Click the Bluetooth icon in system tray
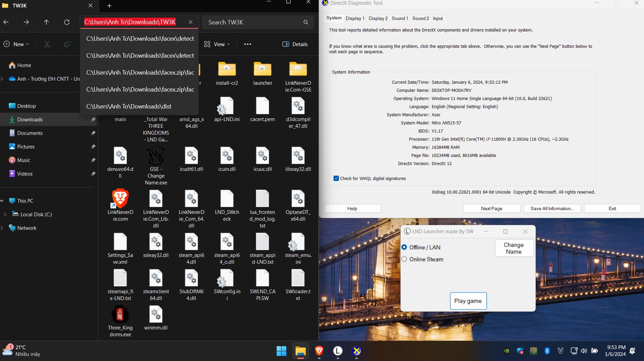 [547, 351]
